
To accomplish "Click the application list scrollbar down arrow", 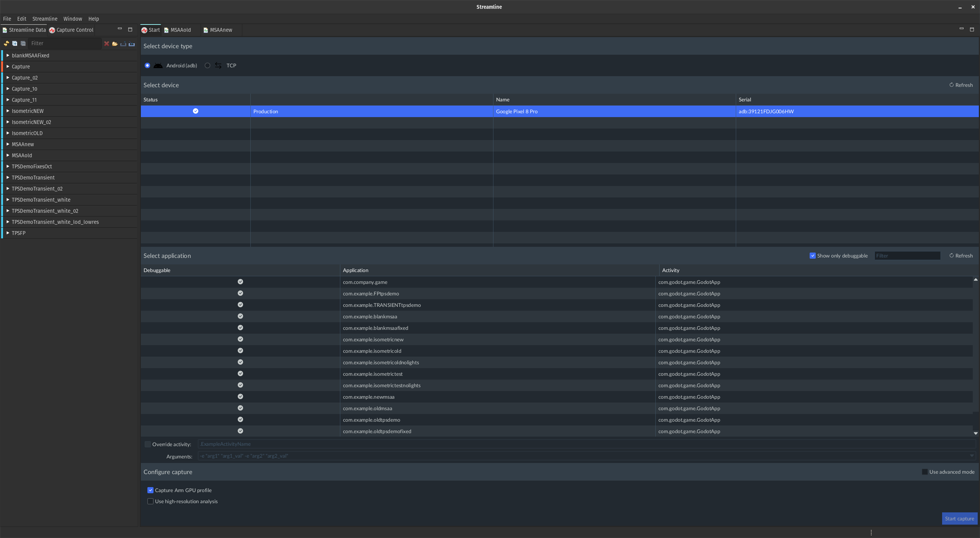I will click(975, 433).
